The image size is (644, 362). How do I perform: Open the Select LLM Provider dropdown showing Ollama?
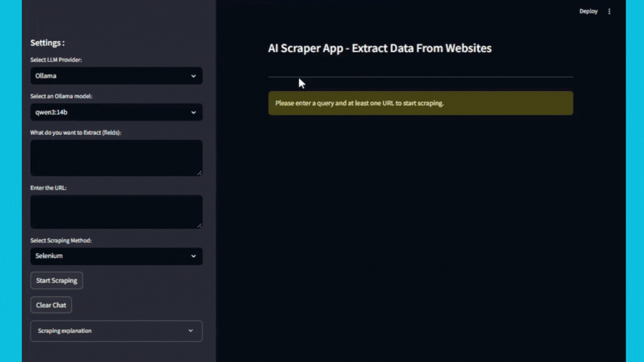116,76
